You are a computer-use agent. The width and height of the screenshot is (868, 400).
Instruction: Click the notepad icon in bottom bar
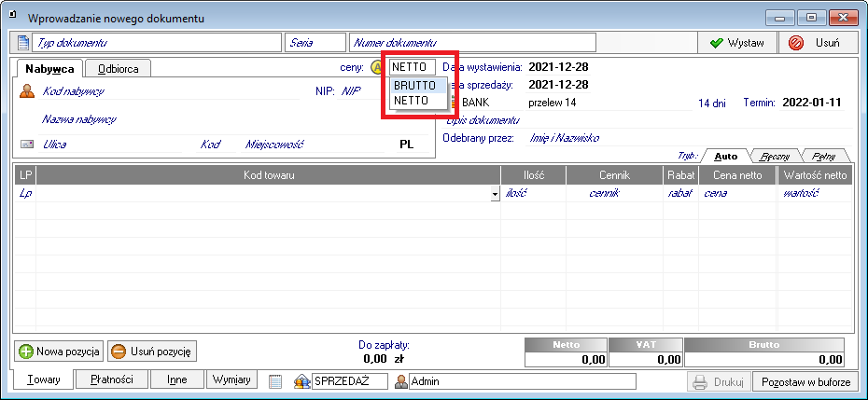point(274,381)
